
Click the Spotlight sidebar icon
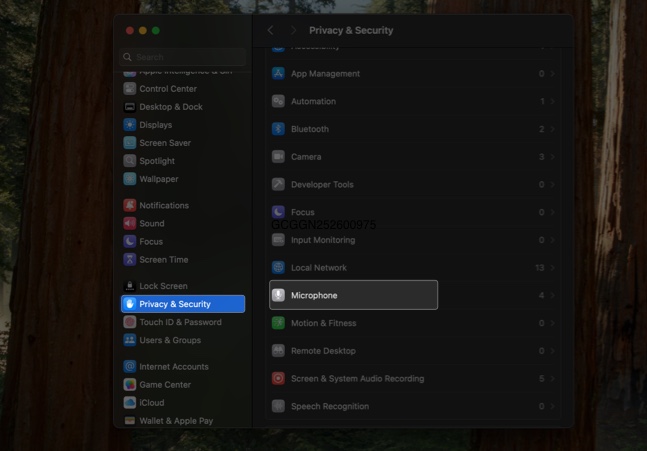[x=130, y=161]
